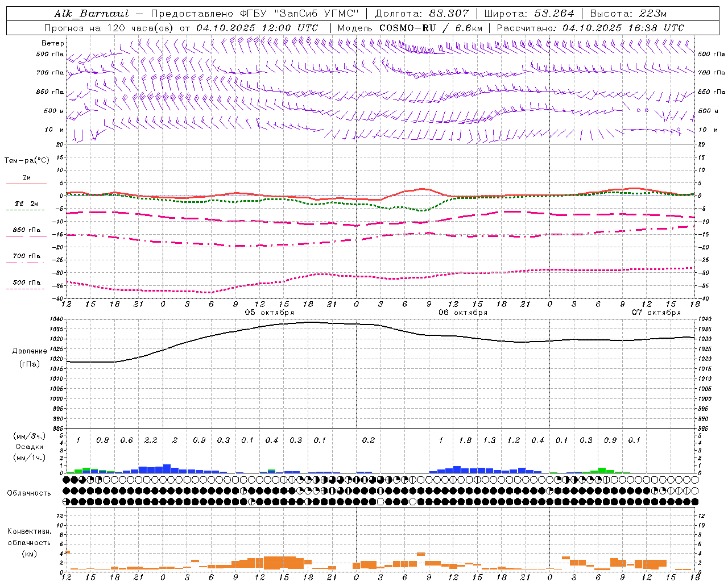Click the 0.6 precipitation total value
This screenshot has width=728, height=582.
click(126, 440)
